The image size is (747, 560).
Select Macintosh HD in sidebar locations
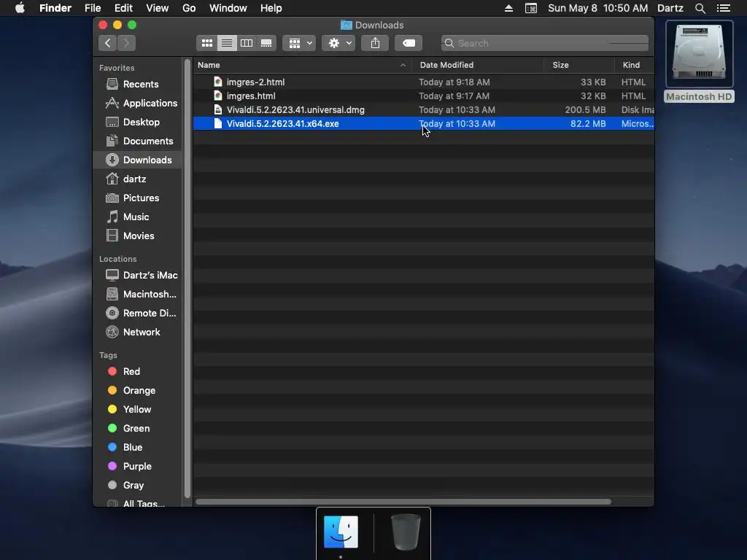point(138,295)
